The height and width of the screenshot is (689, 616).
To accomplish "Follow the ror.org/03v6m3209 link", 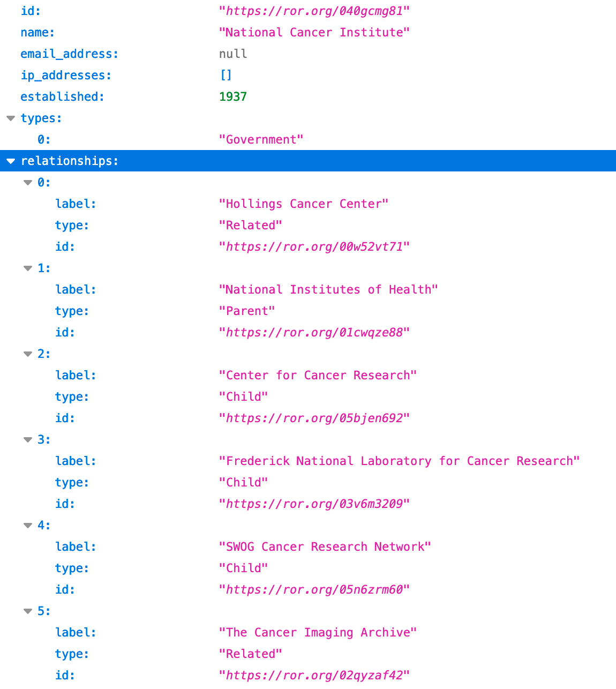I will 314,504.
